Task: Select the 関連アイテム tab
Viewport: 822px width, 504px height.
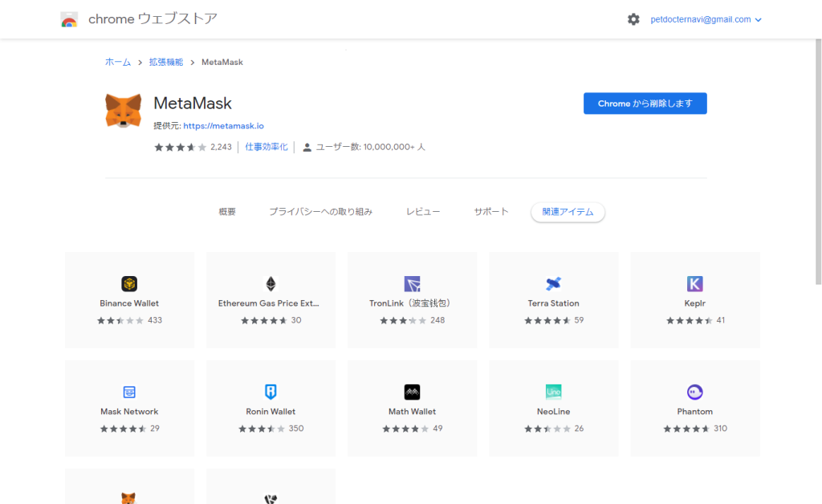Action: pos(568,212)
